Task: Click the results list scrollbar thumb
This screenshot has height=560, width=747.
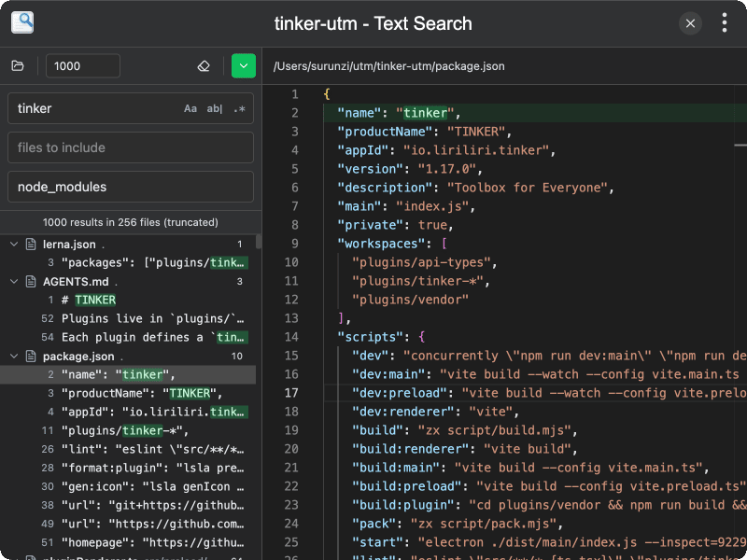Action: click(259, 242)
